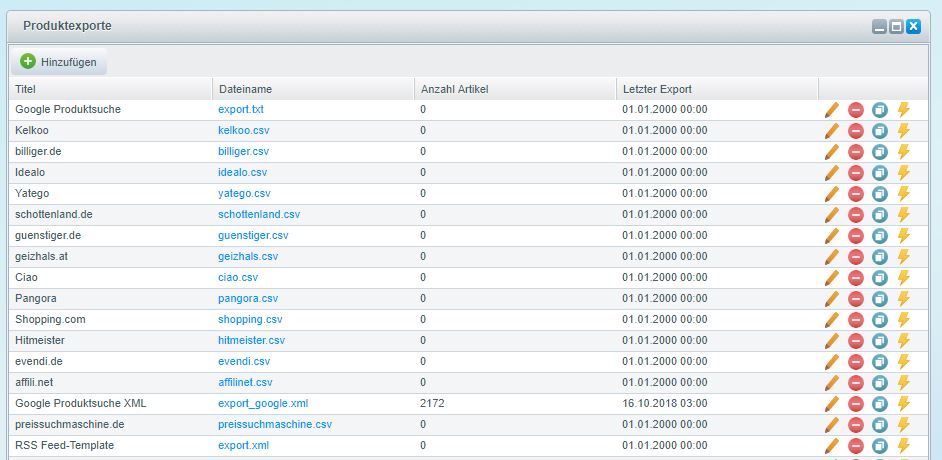Maximize the Produktexporte window
The height and width of the screenshot is (460, 942).
tap(896, 26)
